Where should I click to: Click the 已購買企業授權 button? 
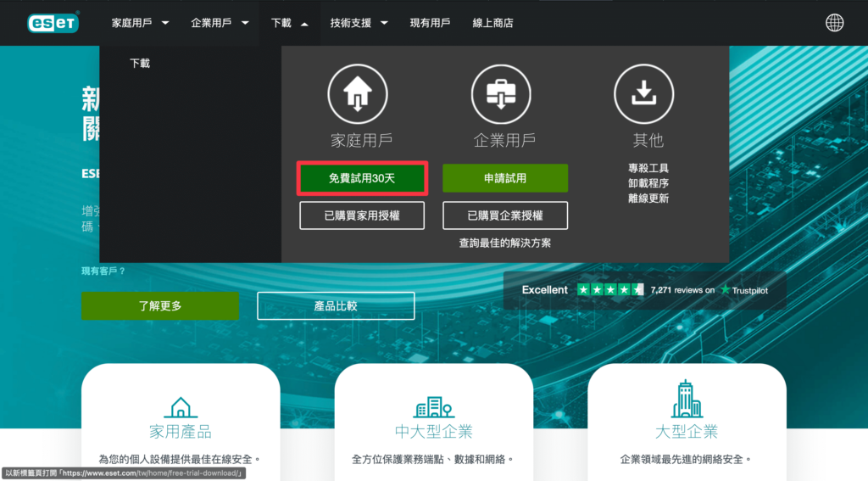pyautogui.click(x=505, y=215)
